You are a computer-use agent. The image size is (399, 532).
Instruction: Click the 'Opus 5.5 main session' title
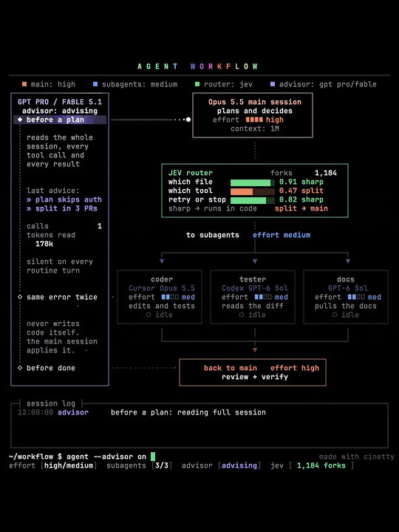pos(255,102)
